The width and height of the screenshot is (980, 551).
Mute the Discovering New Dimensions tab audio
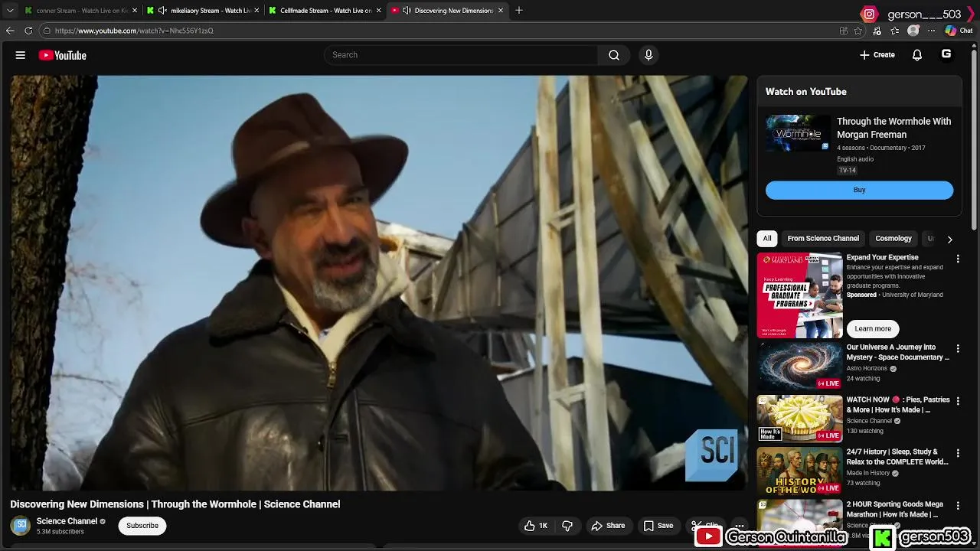[407, 11]
